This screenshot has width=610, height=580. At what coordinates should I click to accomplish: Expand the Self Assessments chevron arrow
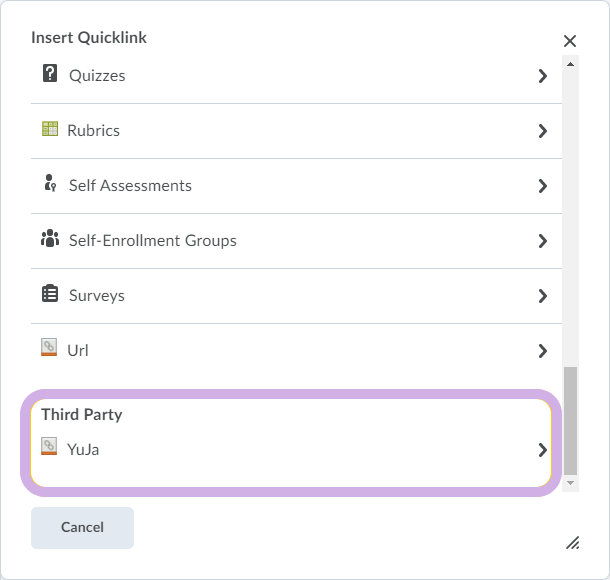[543, 186]
